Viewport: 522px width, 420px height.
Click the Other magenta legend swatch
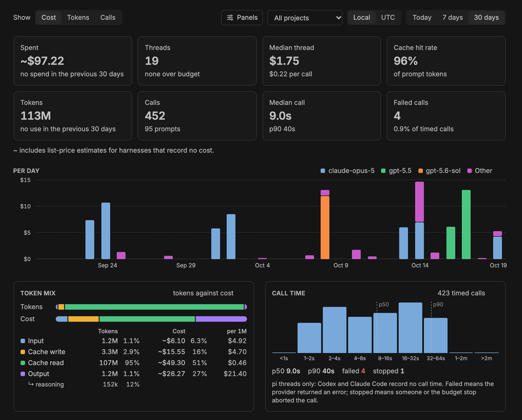point(470,171)
